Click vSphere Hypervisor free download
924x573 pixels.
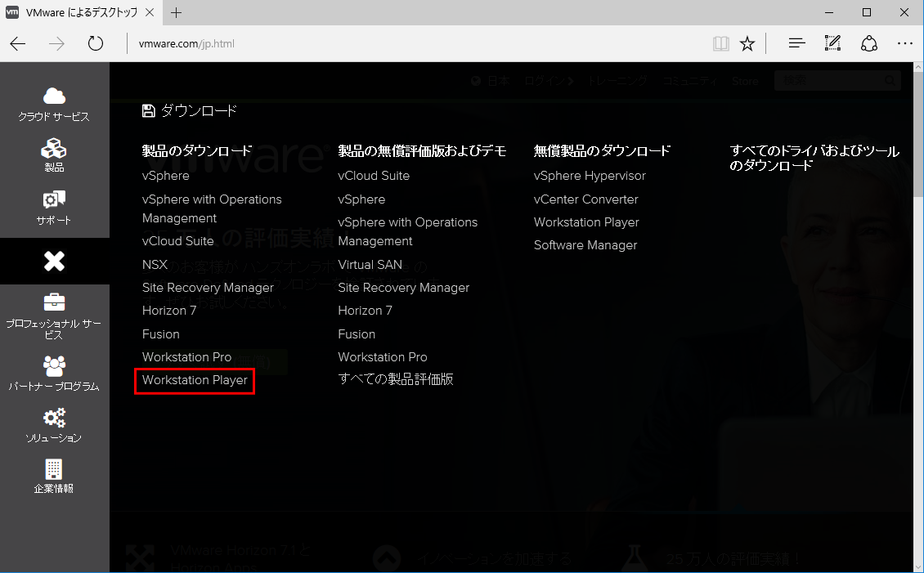[x=590, y=176]
